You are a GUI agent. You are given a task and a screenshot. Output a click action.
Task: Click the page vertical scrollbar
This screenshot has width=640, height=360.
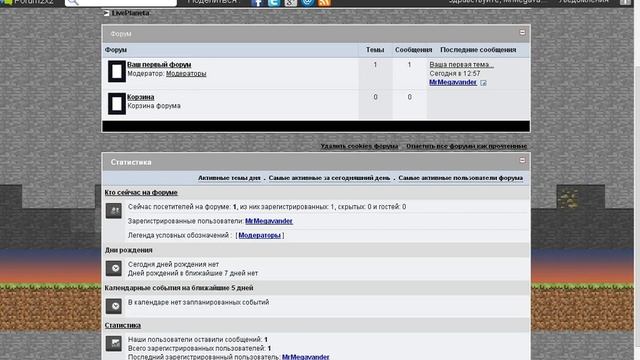coord(636,180)
